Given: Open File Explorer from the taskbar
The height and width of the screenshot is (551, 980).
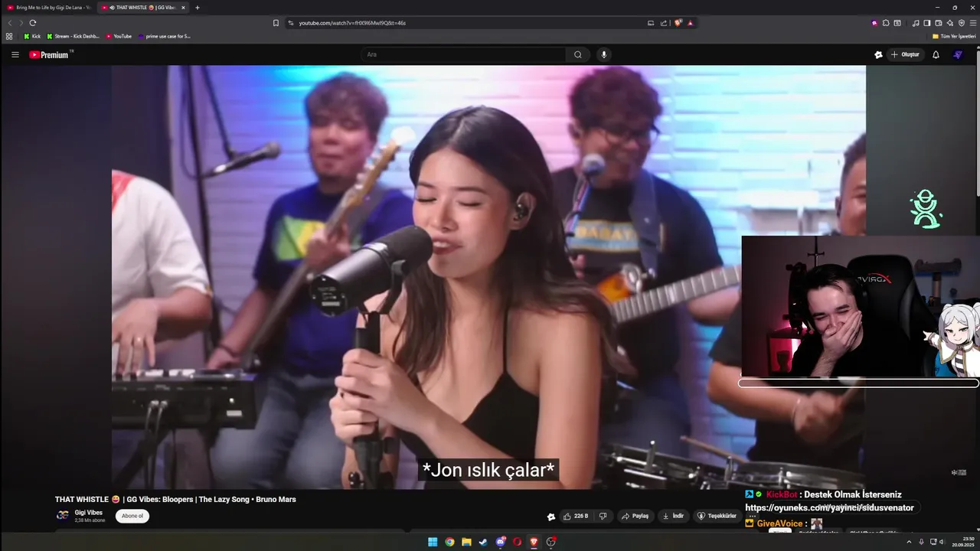Looking at the screenshot, I should pos(466,542).
